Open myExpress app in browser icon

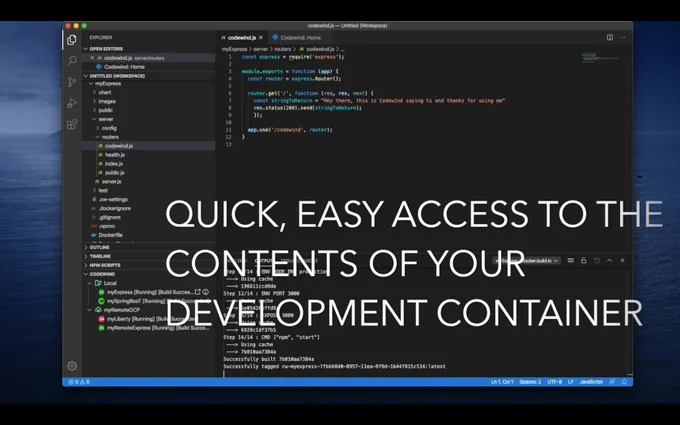pyautogui.click(x=198, y=292)
